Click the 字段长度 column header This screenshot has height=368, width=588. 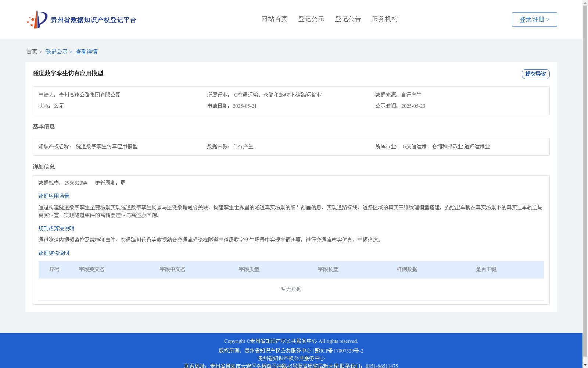(x=328, y=269)
